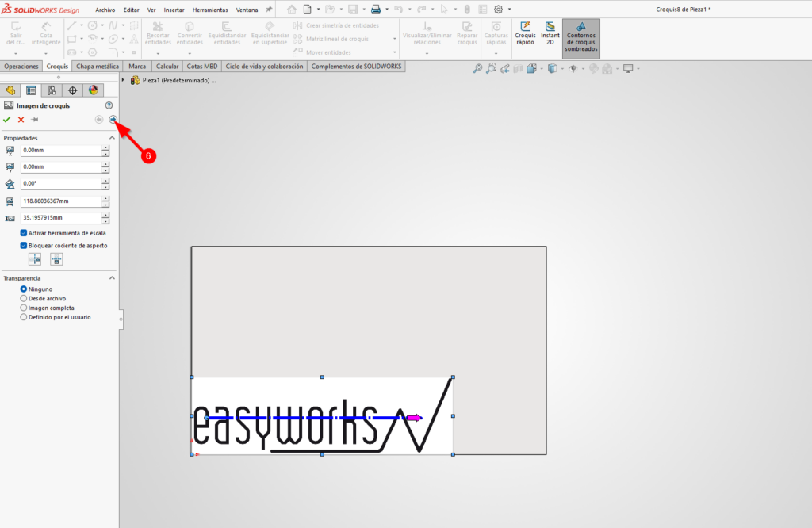Open the Ver menu
812x528 pixels.
click(151, 10)
